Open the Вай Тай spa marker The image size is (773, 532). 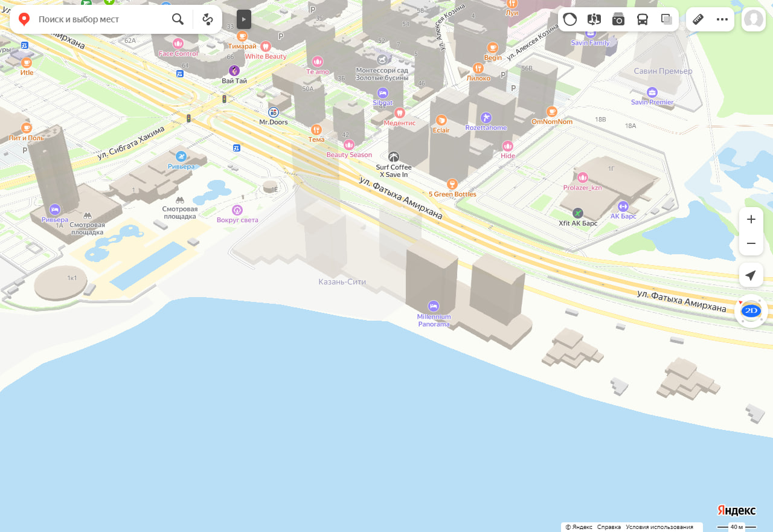234,71
